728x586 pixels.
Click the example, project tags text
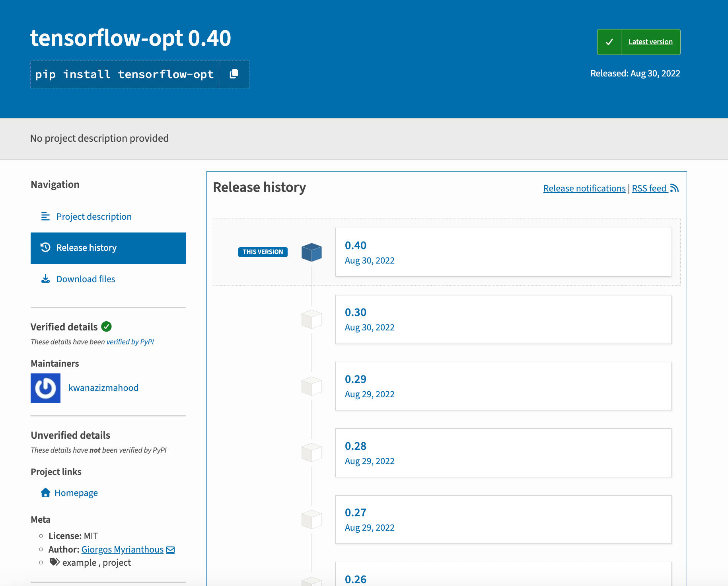[97, 563]
